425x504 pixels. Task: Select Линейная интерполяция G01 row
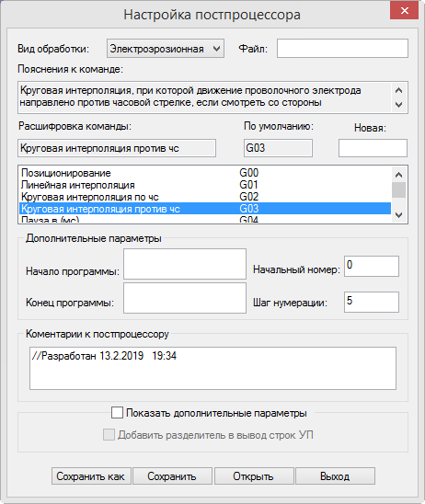205,185
